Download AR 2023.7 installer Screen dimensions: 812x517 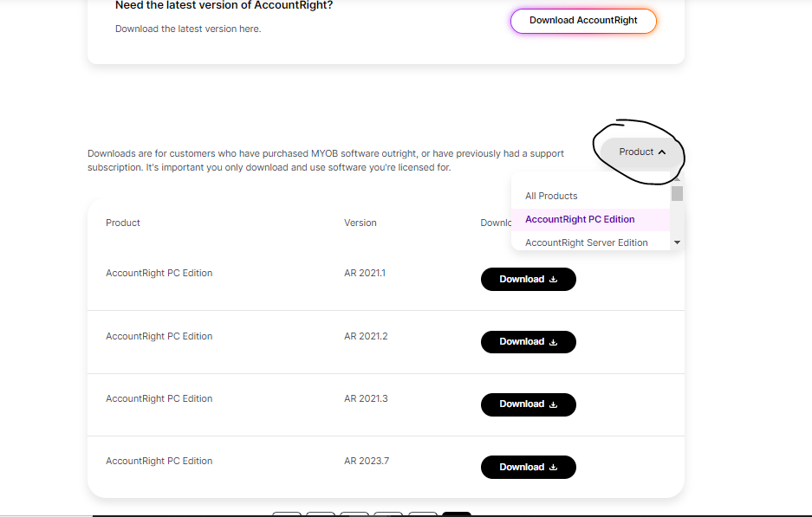(x=529, y=468)
